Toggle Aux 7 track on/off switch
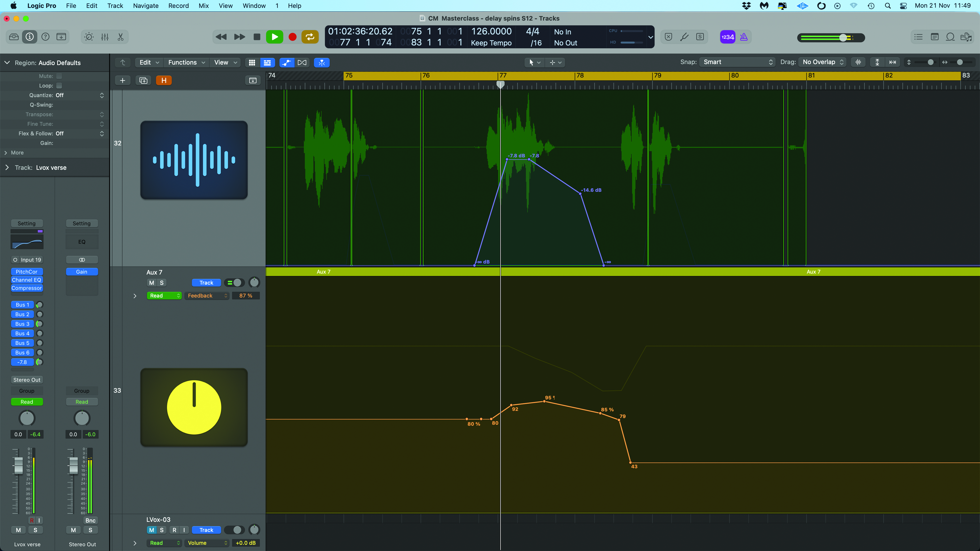980x551 pixels. click(x=234, y=282)
